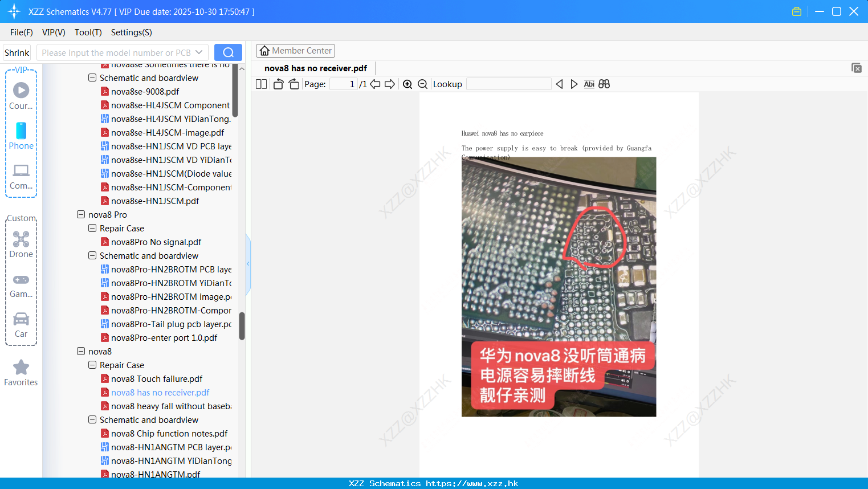Open nova8 heavy fall without baseband file
Viewport: 868px width, 489px height.
tap(171, 406)
